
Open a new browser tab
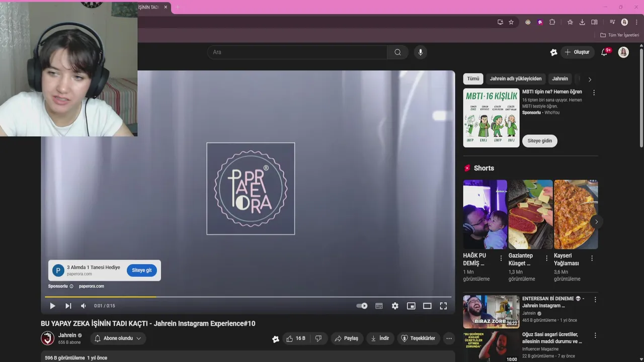point(177,7)
